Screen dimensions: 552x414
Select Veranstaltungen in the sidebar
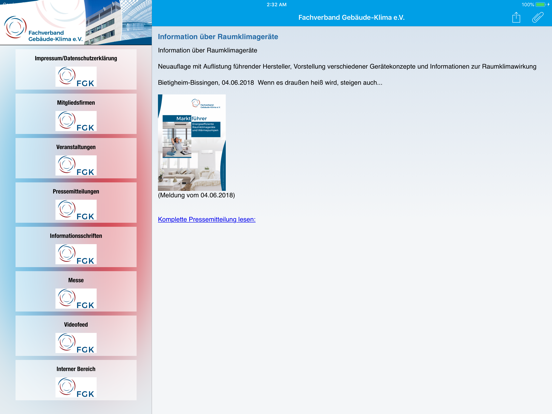(76, 158)
